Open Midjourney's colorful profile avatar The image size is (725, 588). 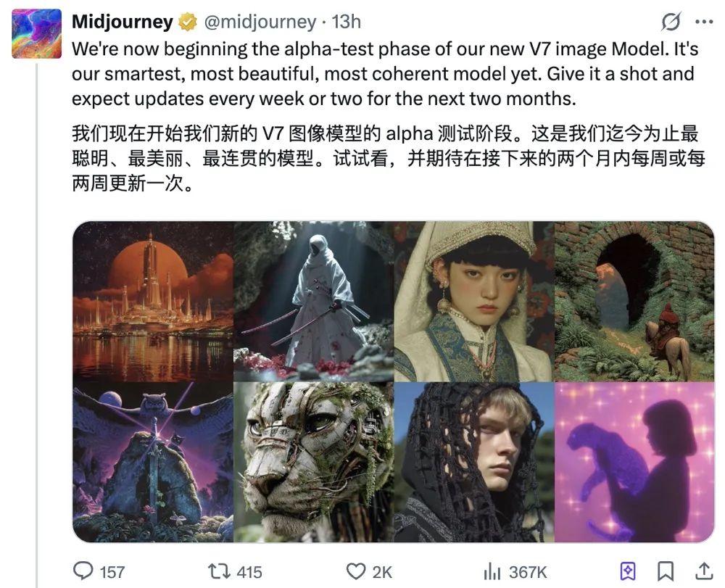click(36, 33)
